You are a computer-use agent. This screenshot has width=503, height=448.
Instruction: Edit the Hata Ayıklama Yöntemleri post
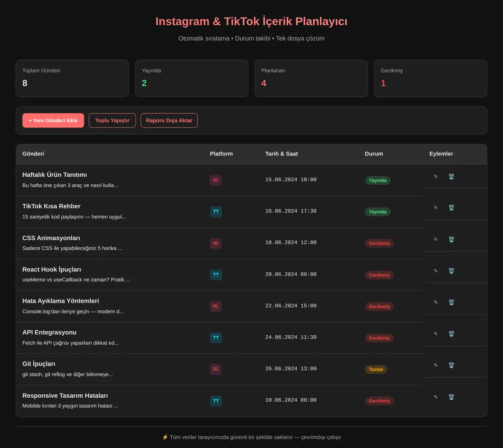(x=436, y=302)
